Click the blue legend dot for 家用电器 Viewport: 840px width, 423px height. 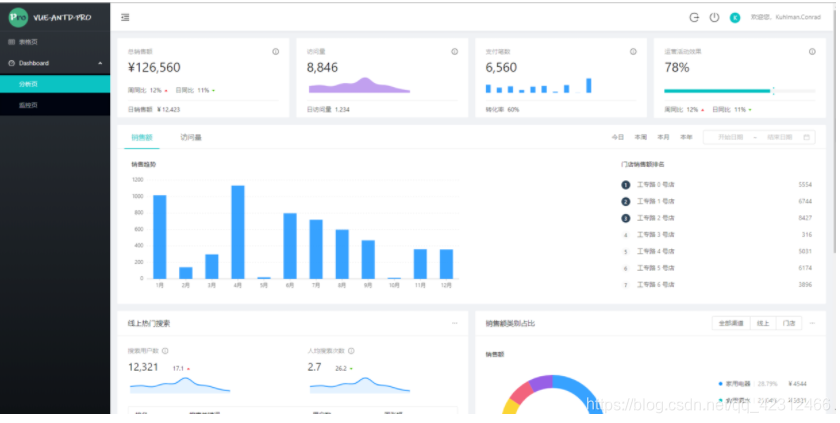coord(721,384)
